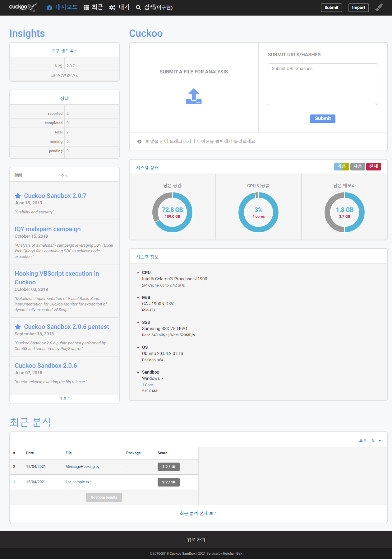The image size is (392, 559).
Task: Click the Samsung SSD 750 EVO entry
Action: point(164,328)
